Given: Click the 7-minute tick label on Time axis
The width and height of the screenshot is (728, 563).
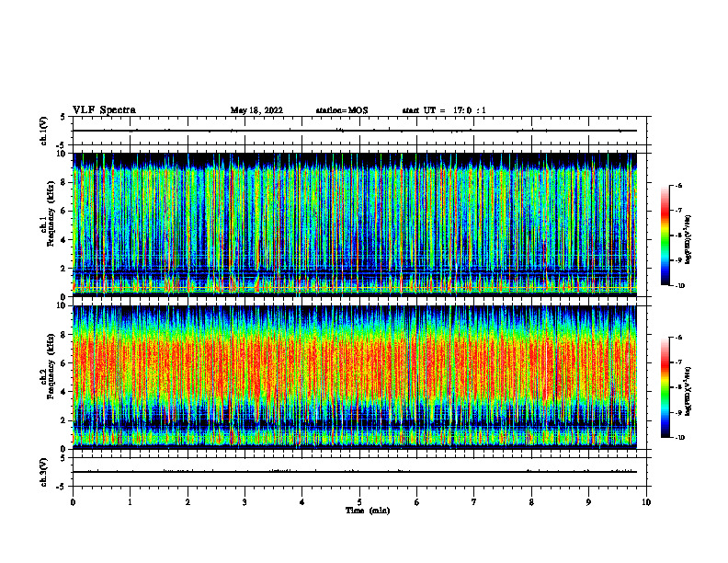Looking at the screenshot, I should (x=474, y=502).
